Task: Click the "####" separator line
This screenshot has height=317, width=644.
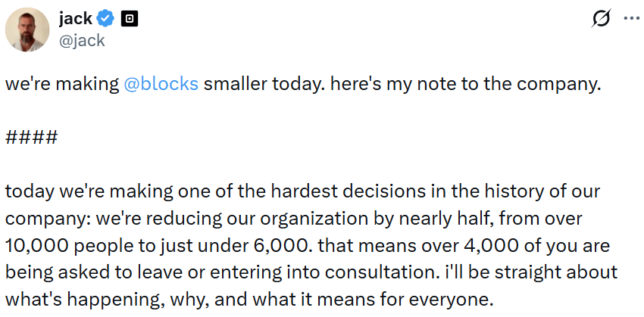Action: (32, 138)
